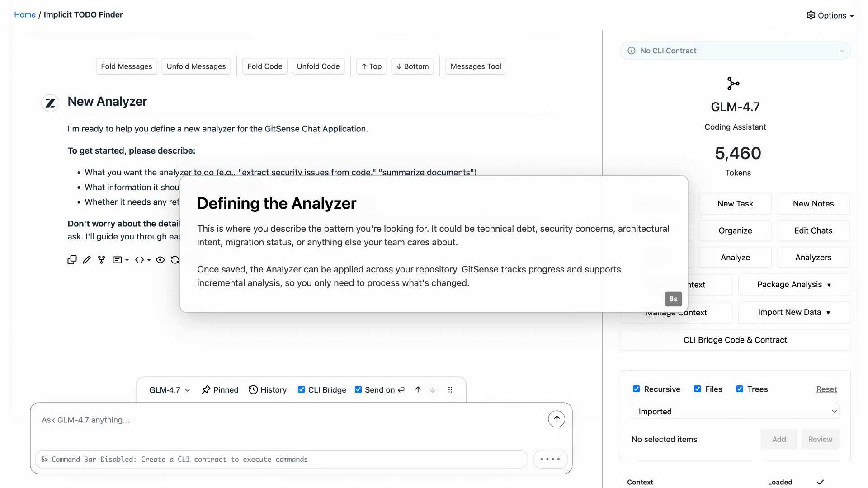This screenshot has height=488, width=868.
Task: Click the up arrow in input toolbar
Action: 418,389
